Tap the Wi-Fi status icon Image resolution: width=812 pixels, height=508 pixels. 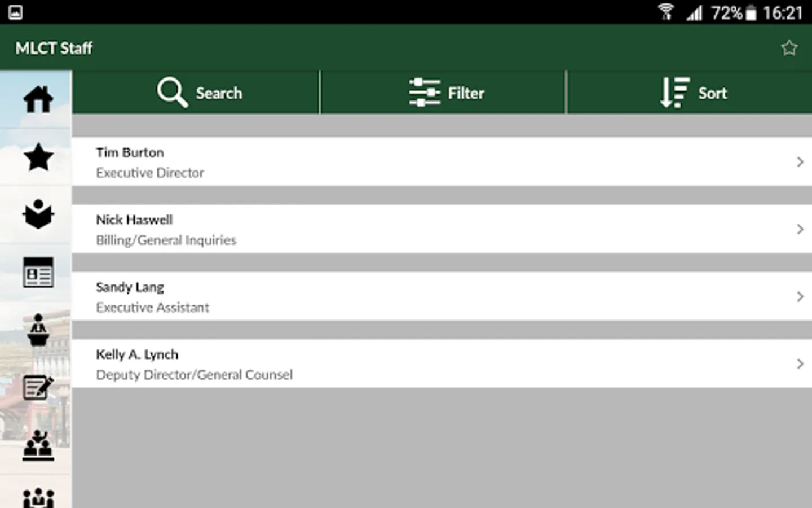click(666, 12)
